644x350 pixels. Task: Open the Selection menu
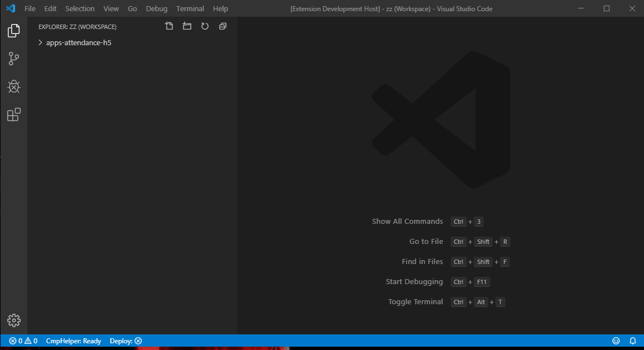click(80, 8)
